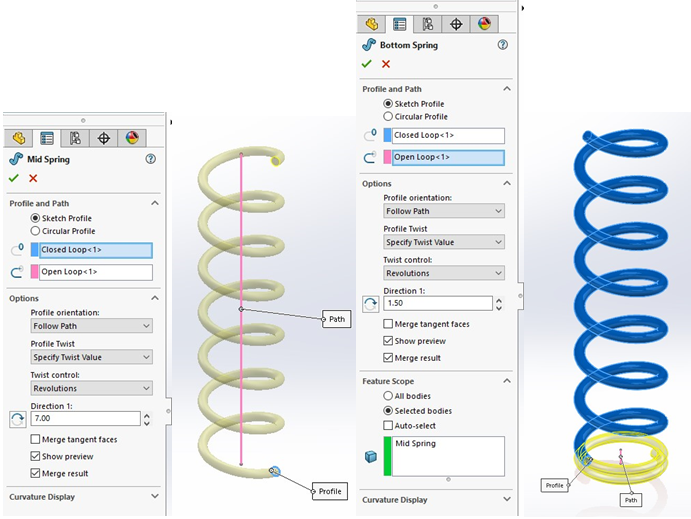Click red cancel X in Bottom Spring panel
Screen dimensions: 691x519
pos(386,64)
